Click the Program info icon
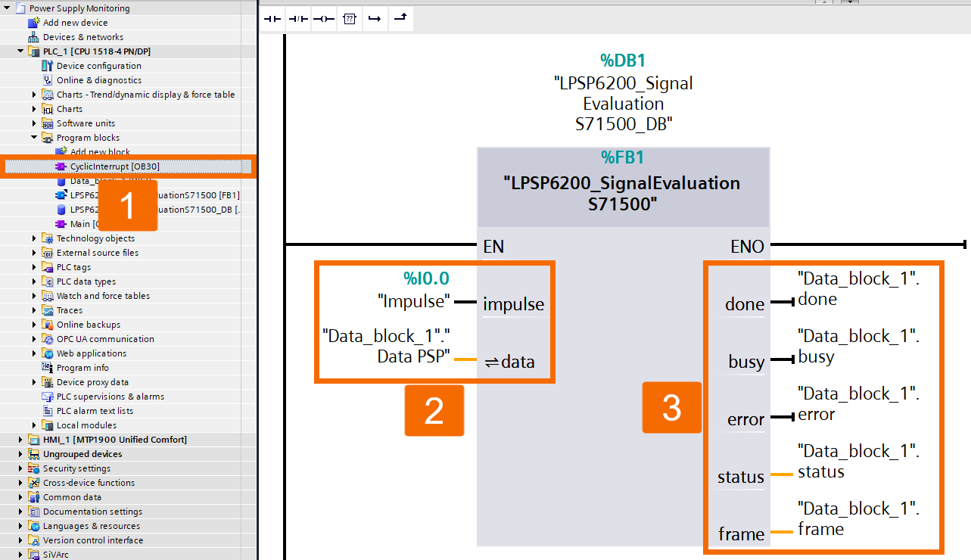Image resolution: width=971 pixels, height=560 pixels. pos(47,368)
